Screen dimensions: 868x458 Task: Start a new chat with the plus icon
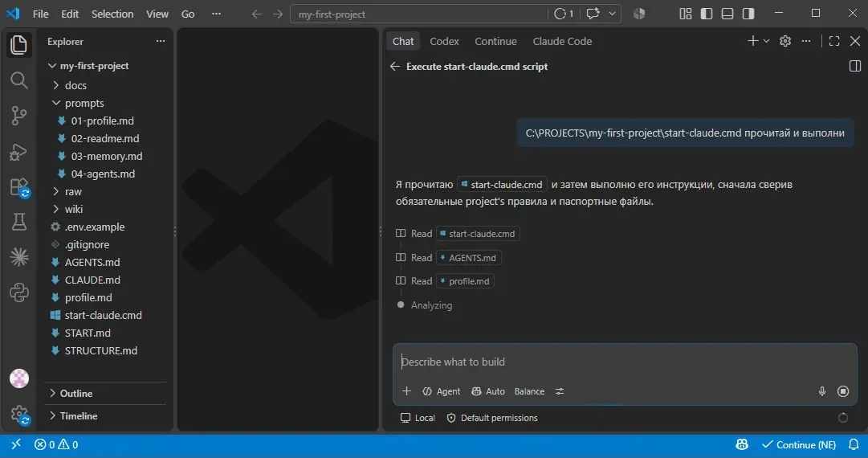coord(752,41)
